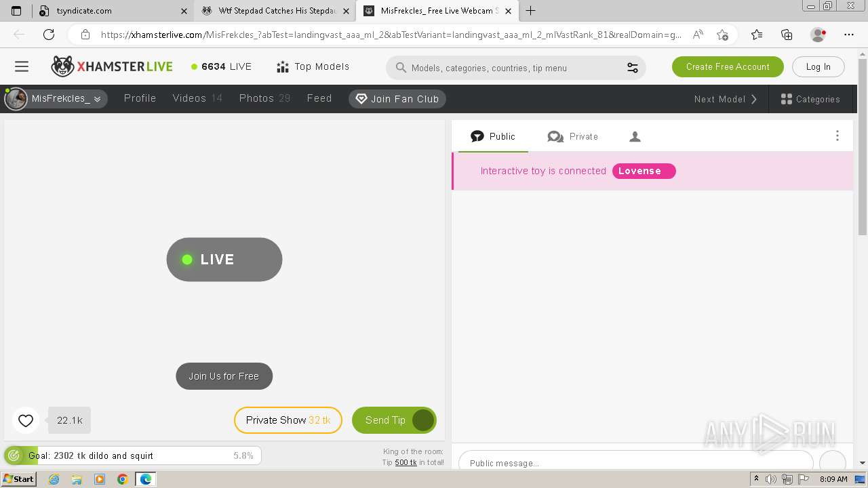Expand the MisFrekcles_ model dropdown
The image size is (868, 488).
(x=56, y=99)
